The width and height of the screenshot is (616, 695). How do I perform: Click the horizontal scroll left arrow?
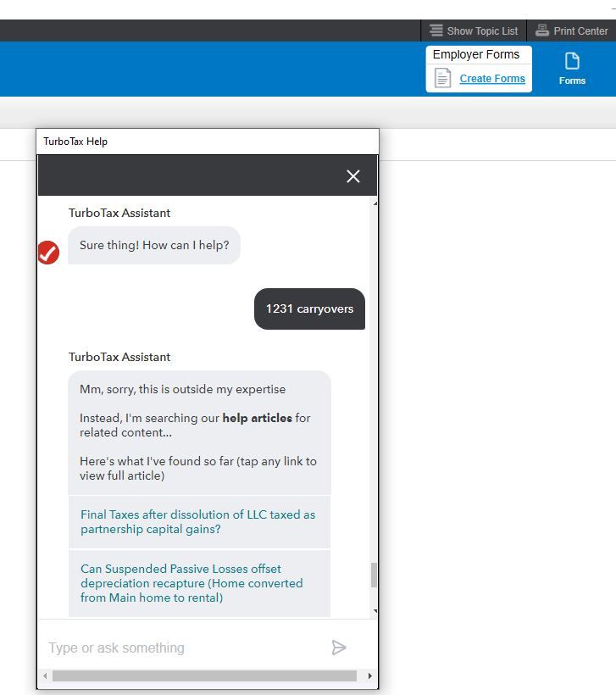pos(45,676)
